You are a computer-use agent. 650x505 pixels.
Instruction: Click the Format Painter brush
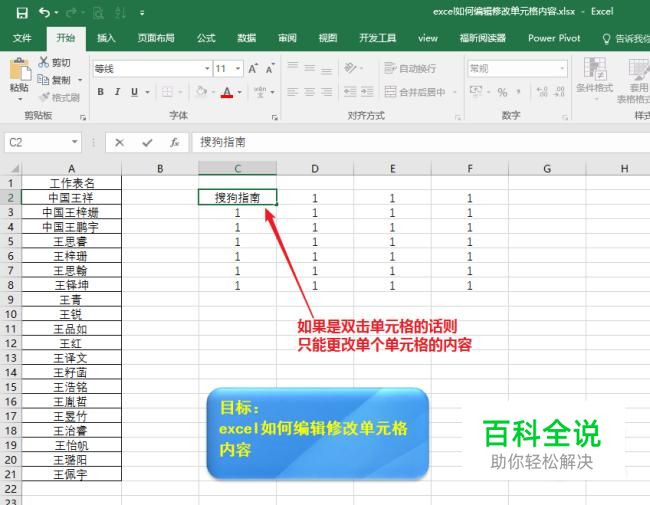pyautogui.click(x=44, y=97)
